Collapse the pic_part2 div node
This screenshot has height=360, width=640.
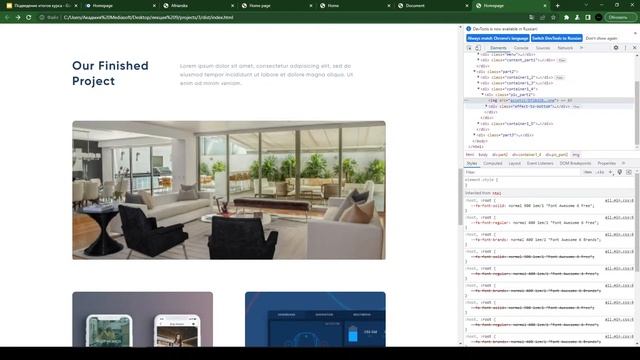[482, 94]
